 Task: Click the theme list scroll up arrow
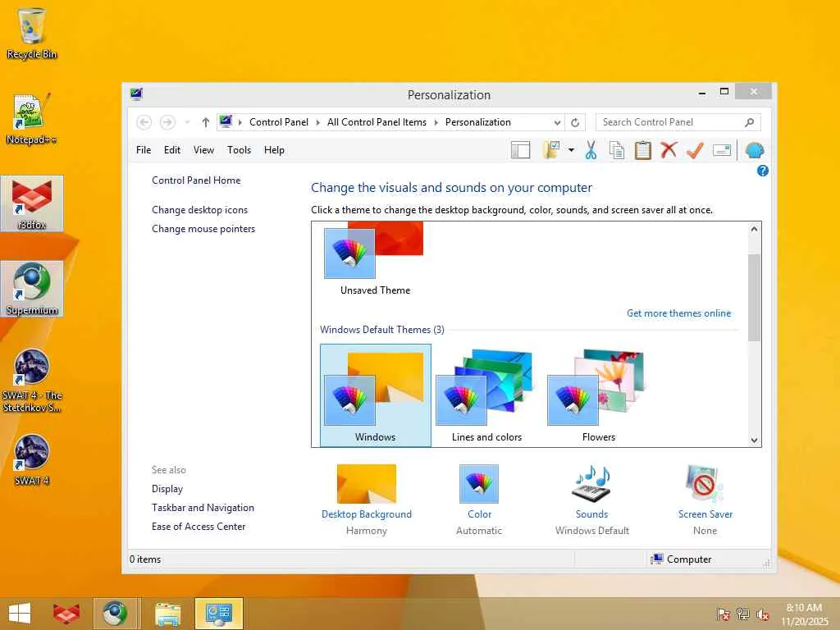tap(754, 229)
